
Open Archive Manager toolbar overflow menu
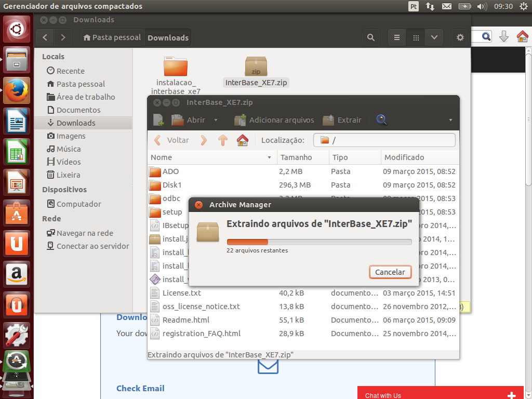tap(450, 120)
